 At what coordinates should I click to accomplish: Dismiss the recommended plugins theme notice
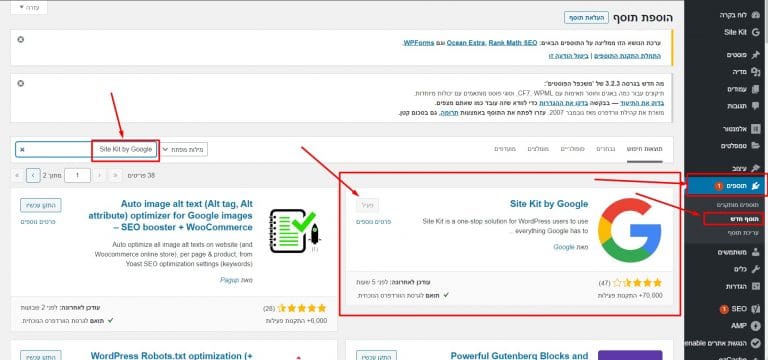click(x=21, y=39)
